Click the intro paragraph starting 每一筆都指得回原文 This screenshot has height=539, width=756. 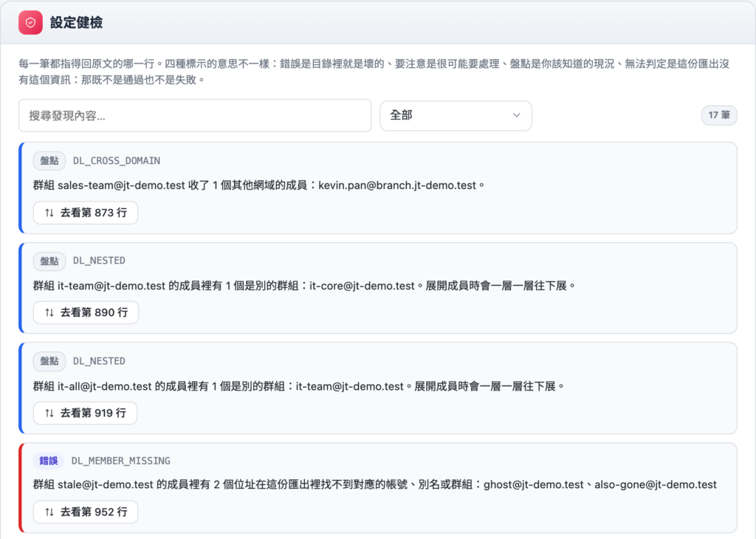coord(374,72)
